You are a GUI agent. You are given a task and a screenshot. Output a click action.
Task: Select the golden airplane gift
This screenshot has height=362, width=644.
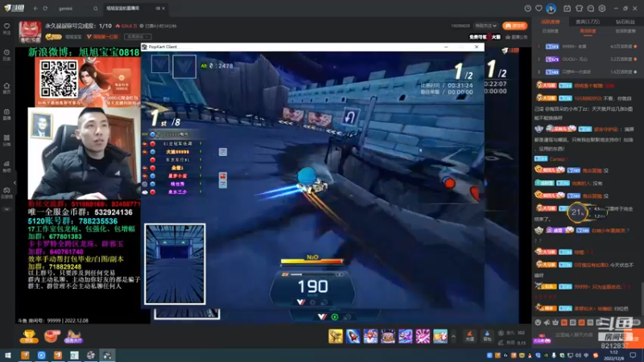336,336
